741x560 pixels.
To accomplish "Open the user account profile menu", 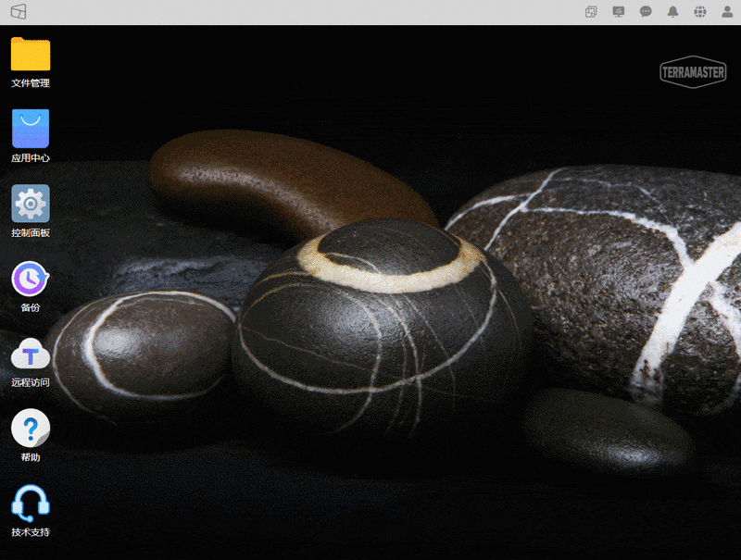I will 727,12.
